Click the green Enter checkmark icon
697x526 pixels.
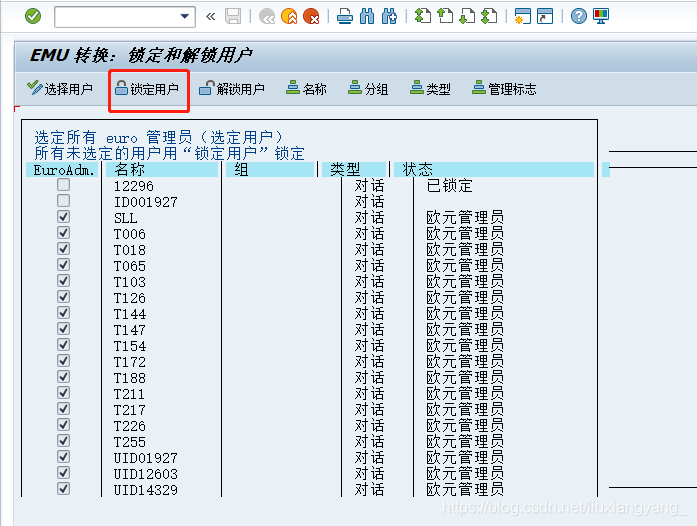point(33,16)
